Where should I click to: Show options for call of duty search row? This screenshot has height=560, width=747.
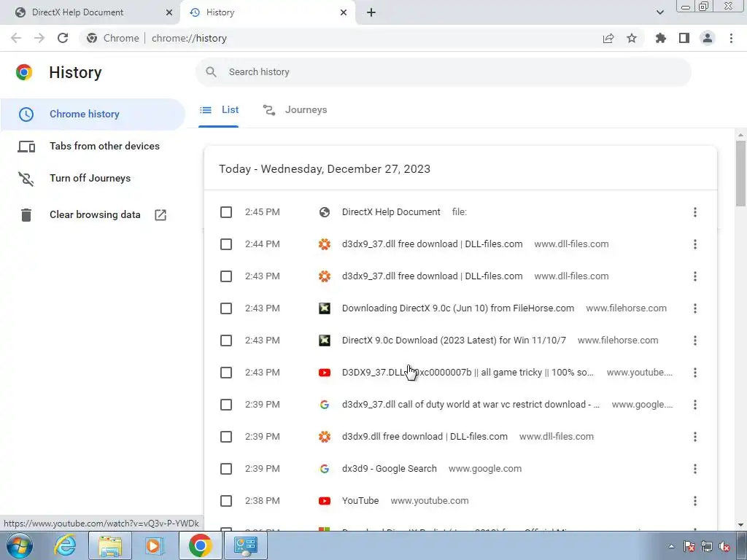pos(695,405)
